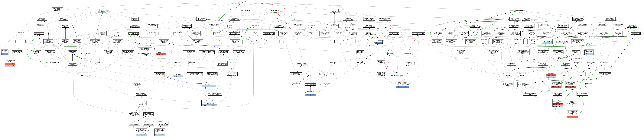Viewport: 644px width, 137px height.
Task: Click the "biological regulation" node
Action: tap(245, 11)
